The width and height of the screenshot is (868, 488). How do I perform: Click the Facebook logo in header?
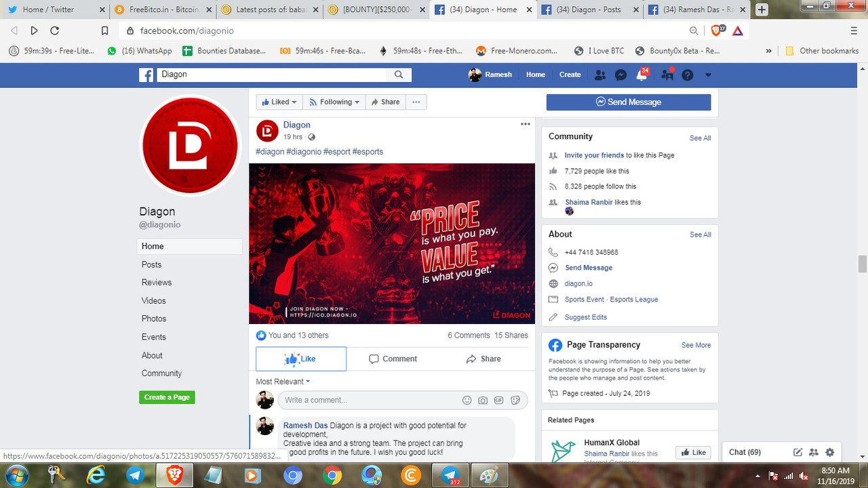click(146, 75)
